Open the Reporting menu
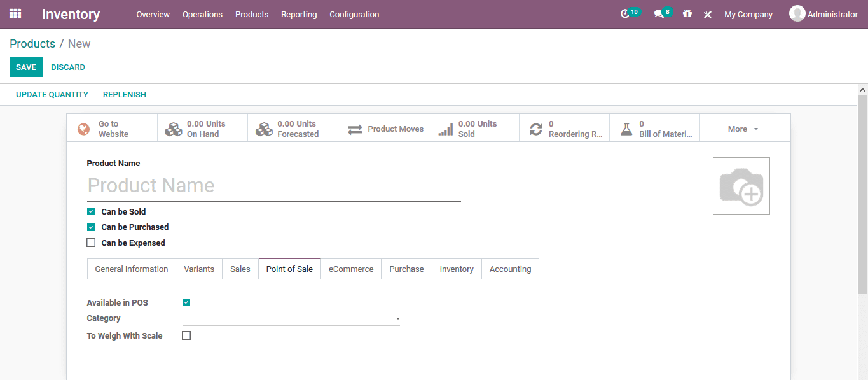Viewport: 868px width, 380px height. (299, 14)
